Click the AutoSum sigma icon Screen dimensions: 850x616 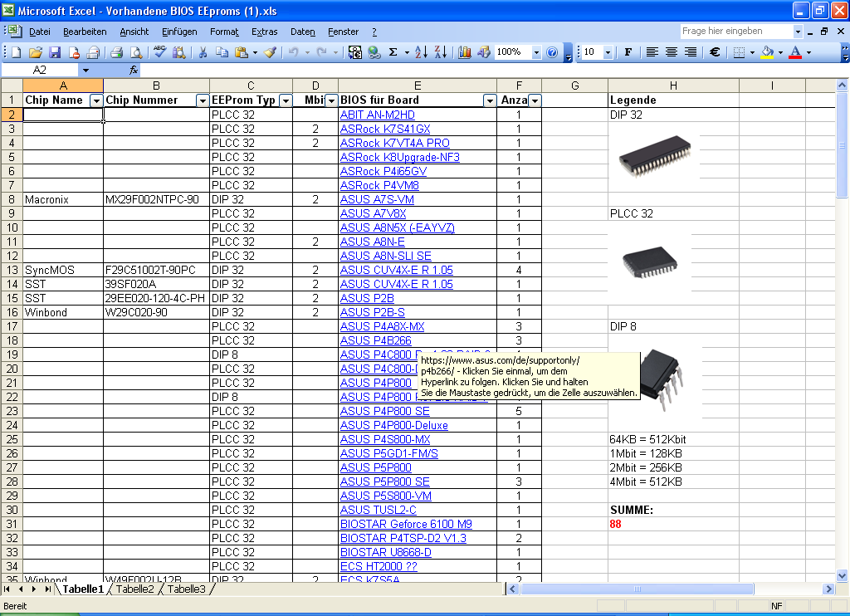pyautogui.click(x=393, y=52)
